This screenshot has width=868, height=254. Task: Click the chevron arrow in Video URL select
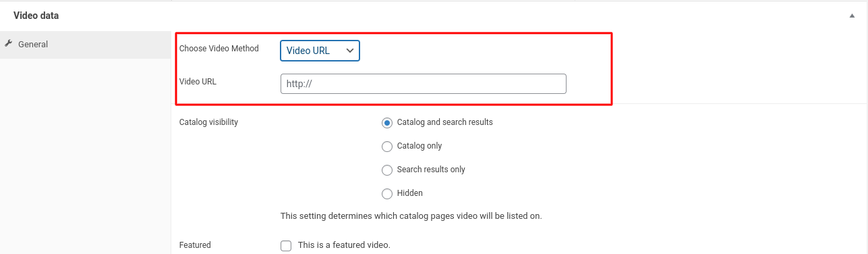tap(349, 51)
